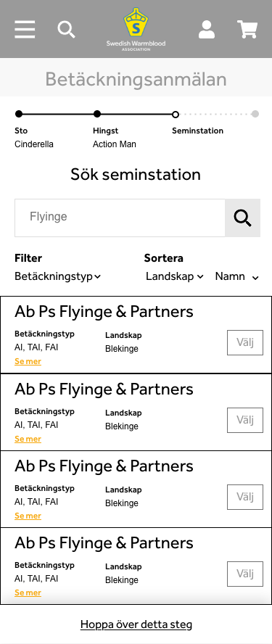Screen dimensions: 272x644
Task: Open Se mer link in first result
Action: (x=28, y=361)
